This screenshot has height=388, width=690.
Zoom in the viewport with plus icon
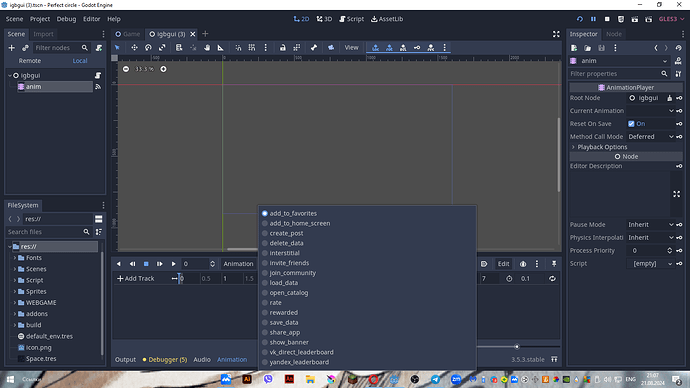click(163, 69)
